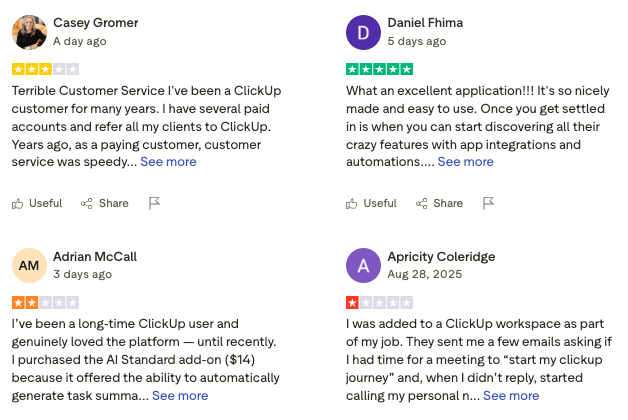Click Daniel Fhima's purple avatar

(x=363, y=32)
